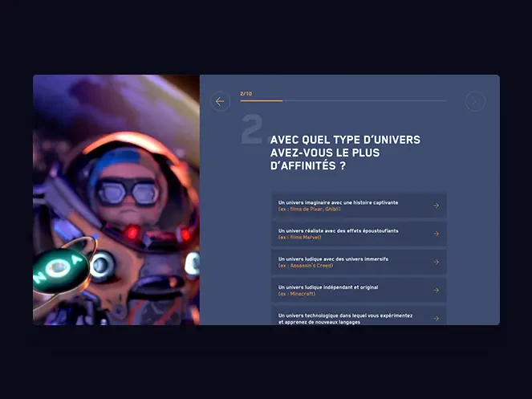Click the large faded "2." question number
This screenshot has width=532, height=399.
click(x=252, y=130)
